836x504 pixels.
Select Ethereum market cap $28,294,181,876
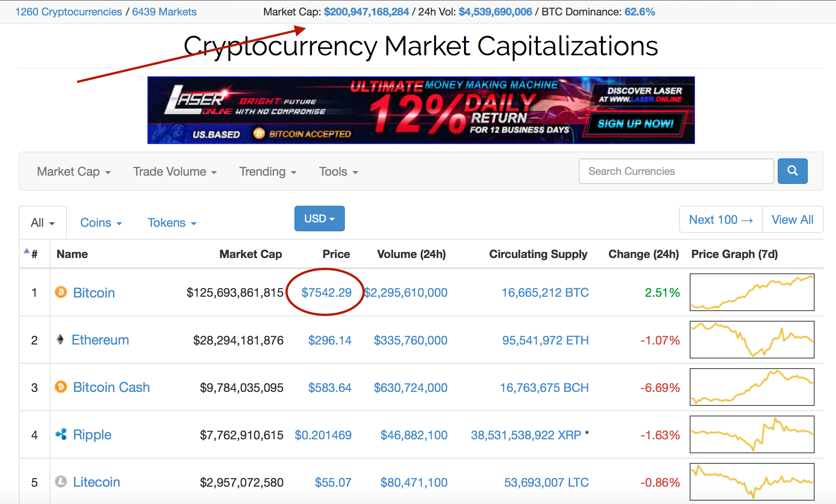point(238,340)
